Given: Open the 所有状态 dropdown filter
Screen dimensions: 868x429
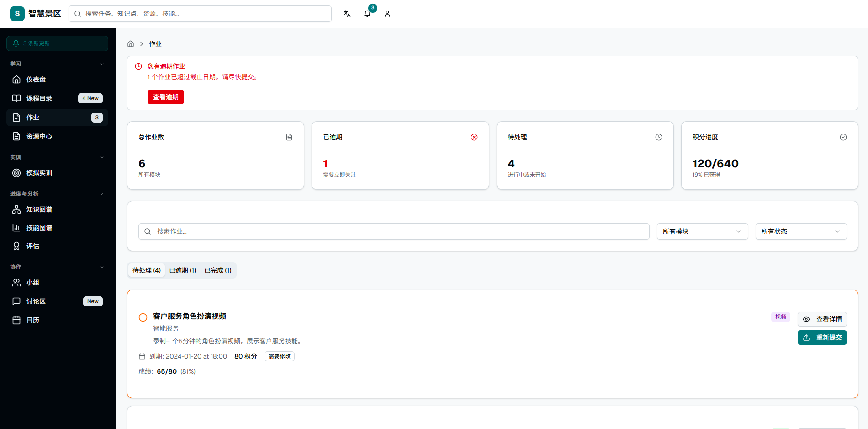Looking at the screenshot, I should click(801, 231).
